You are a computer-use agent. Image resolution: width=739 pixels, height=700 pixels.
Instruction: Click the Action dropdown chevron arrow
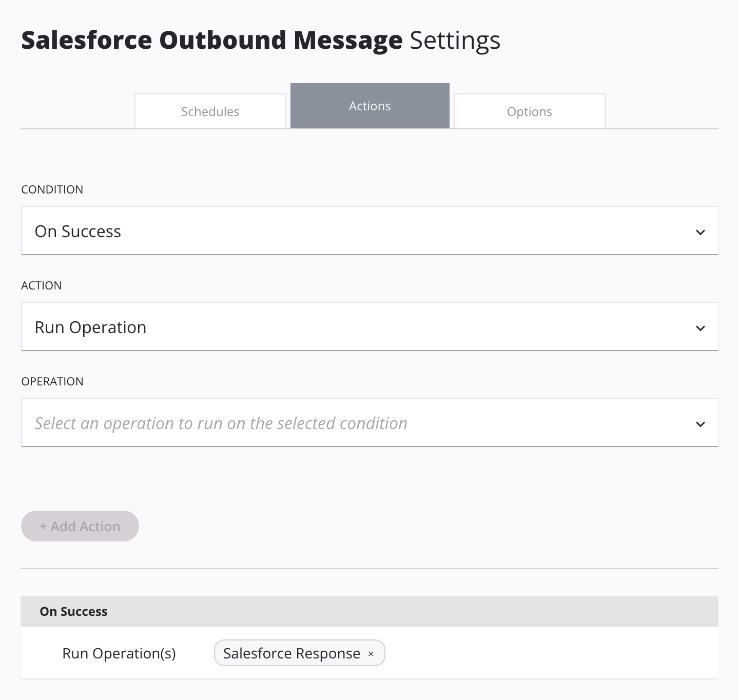pyautogui.click(x=700, y=328)
